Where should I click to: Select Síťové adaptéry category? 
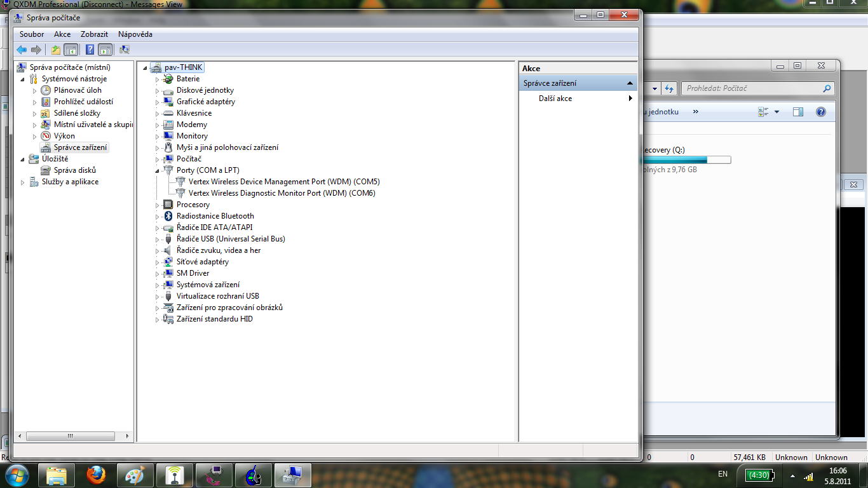point(203,262)
